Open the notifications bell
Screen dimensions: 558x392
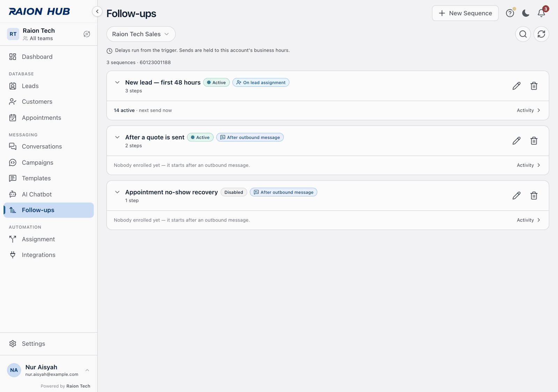pyautogui.click(x=541, y=13)
